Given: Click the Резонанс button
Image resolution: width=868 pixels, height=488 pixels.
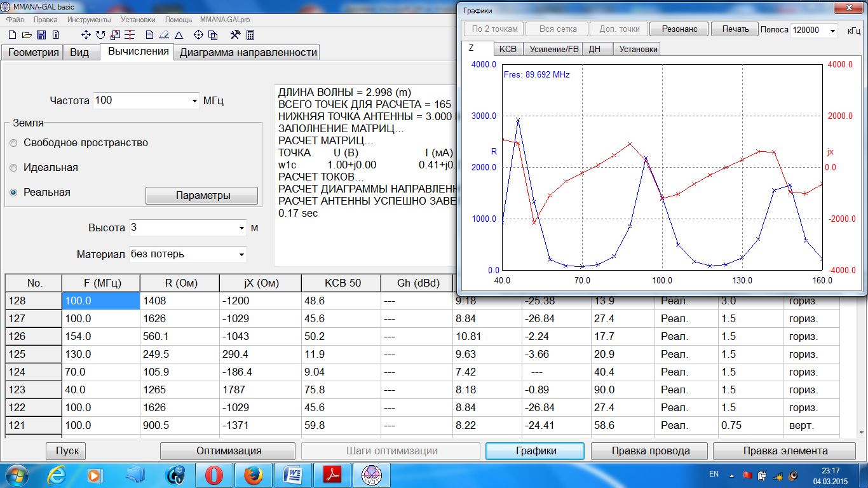Looking at the screenshot, I should 679,29.
